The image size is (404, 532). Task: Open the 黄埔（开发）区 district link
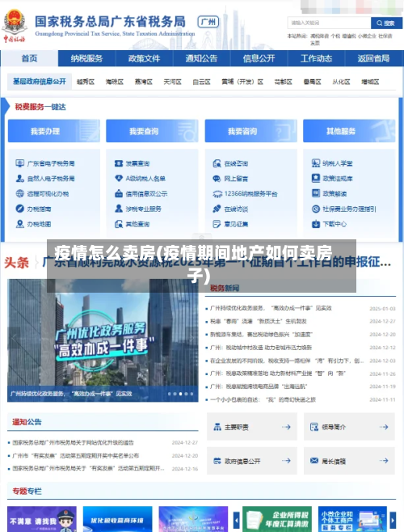(x=242, y=82)
